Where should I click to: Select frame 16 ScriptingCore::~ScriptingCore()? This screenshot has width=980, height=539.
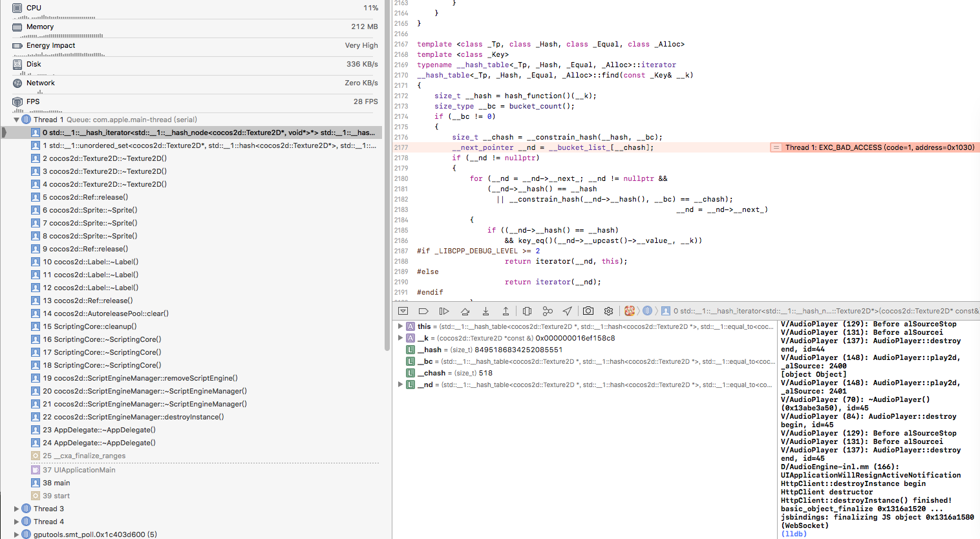[193, 339]
